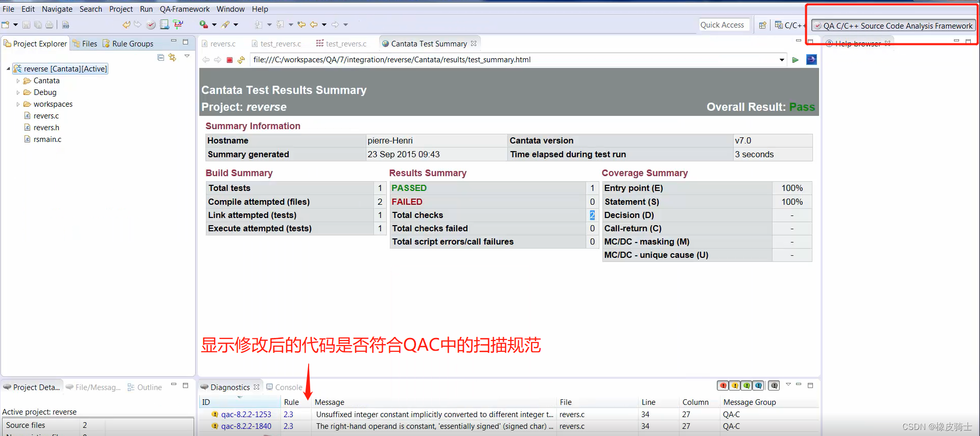Click the green Go to URL arrow
Screen dimensions: 980x436
[796, 60]
